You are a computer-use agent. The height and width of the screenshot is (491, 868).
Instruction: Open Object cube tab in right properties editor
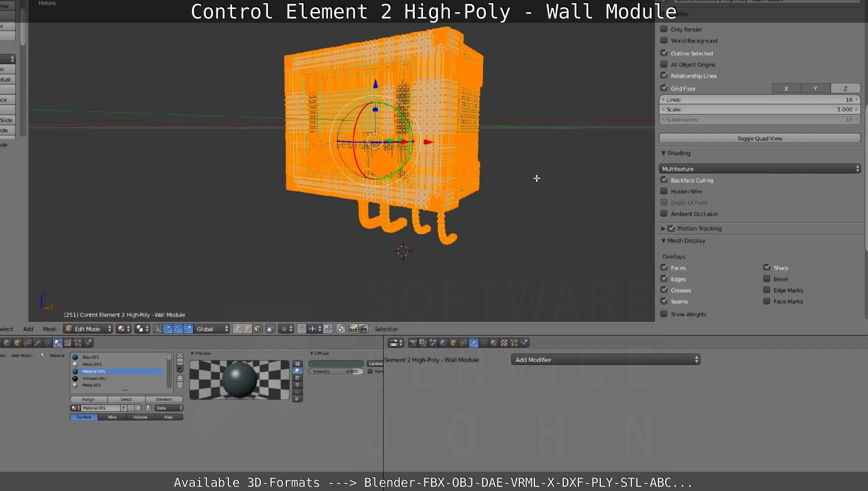pos(453,343)
